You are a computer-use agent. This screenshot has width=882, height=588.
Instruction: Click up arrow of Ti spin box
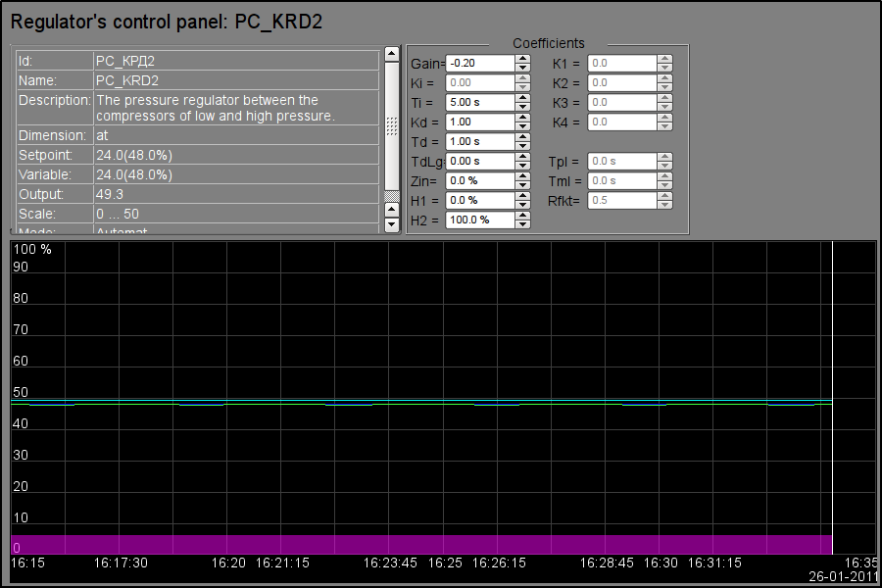(x=523, y=98)
